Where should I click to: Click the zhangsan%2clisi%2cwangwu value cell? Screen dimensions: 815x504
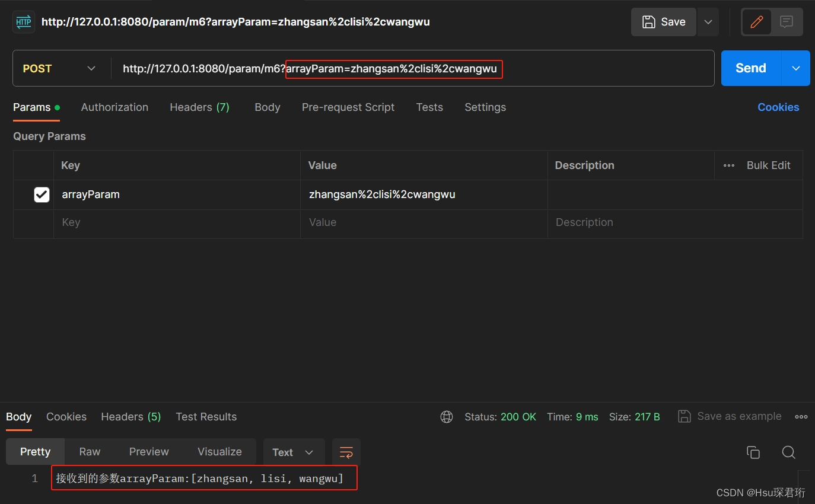tap(424, 194)
